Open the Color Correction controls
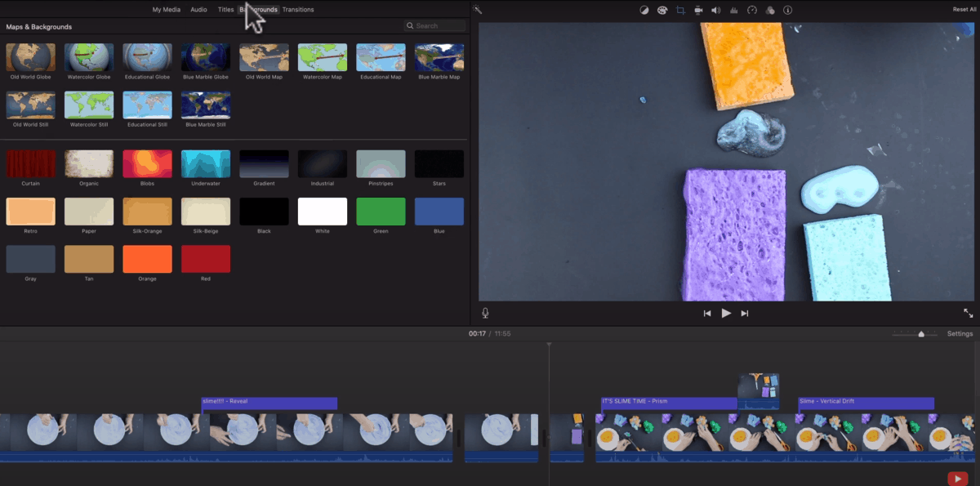Screen dimensions: 980x486 tap(662, 10)
